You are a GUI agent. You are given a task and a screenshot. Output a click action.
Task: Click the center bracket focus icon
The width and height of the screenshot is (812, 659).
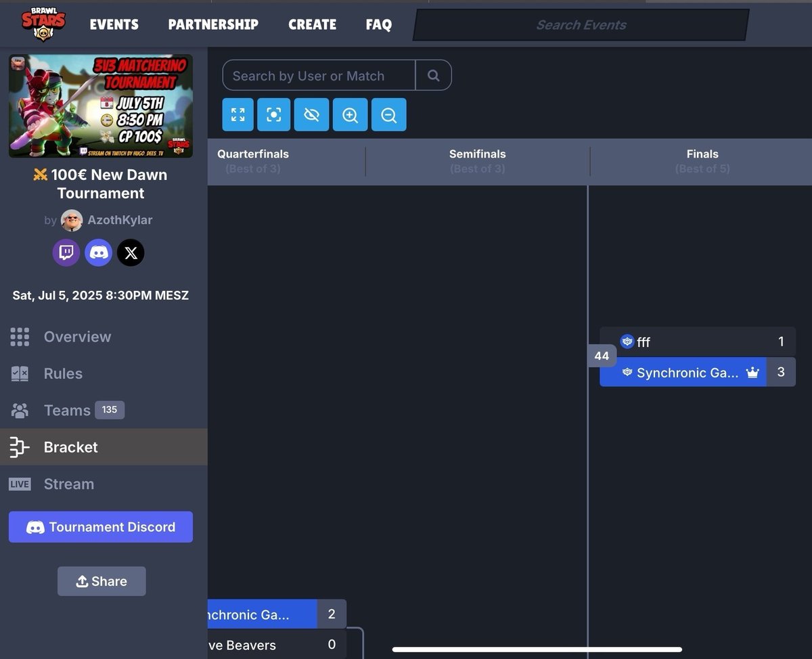click(273, 114)
